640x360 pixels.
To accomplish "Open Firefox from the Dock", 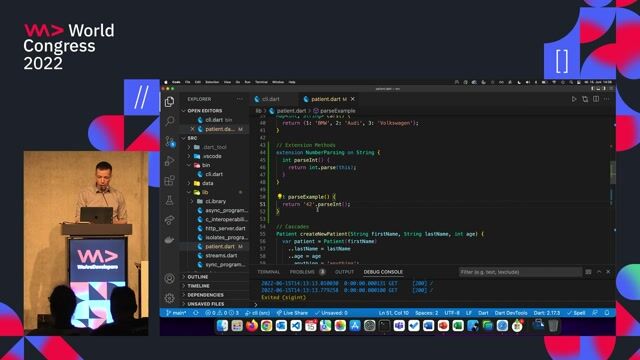I will click(x=252, y=326).
